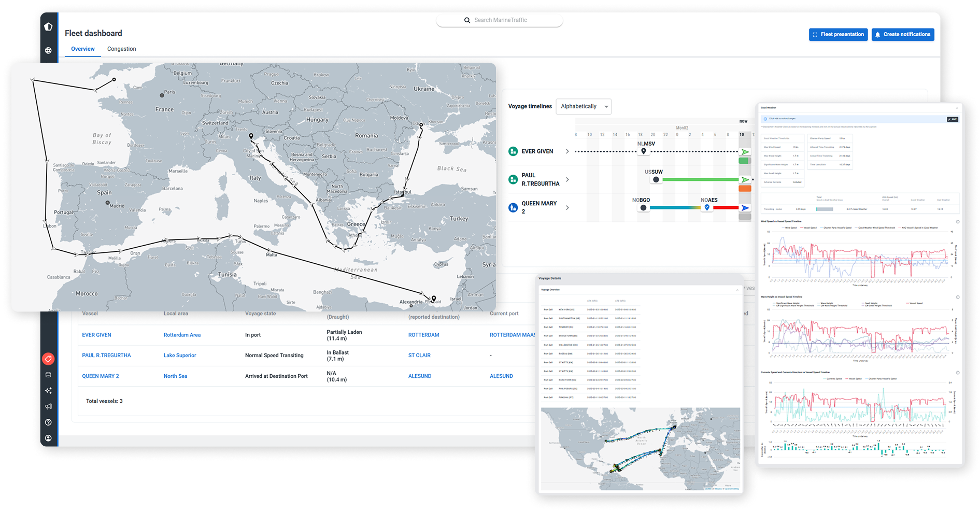980x510 pixels.
Task: Click the orange status block under PAUL R.TREGURTHA
Action: (x=745, y=189)
